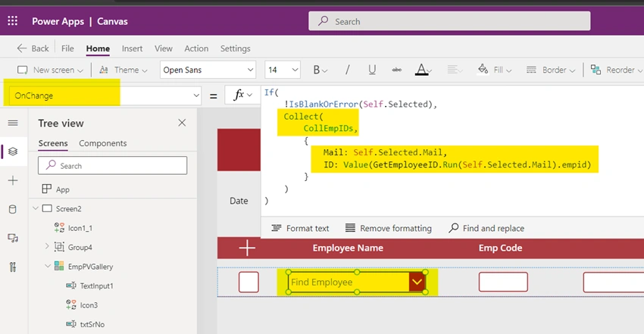644x334 pixels.
Task: Open the Insert tab
Action: click(133, 48)
